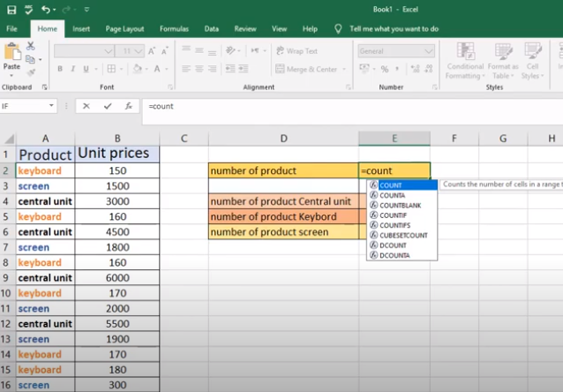Select column B header
Viewport: 563px width, 392px height.
117,138
